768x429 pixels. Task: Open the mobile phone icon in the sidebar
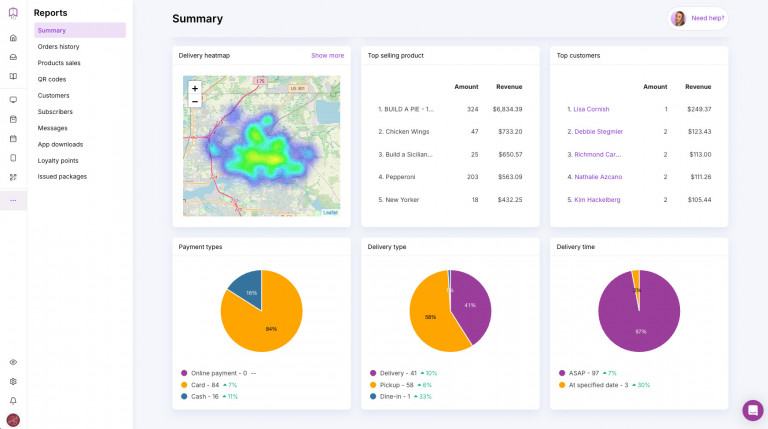[13, 157]
